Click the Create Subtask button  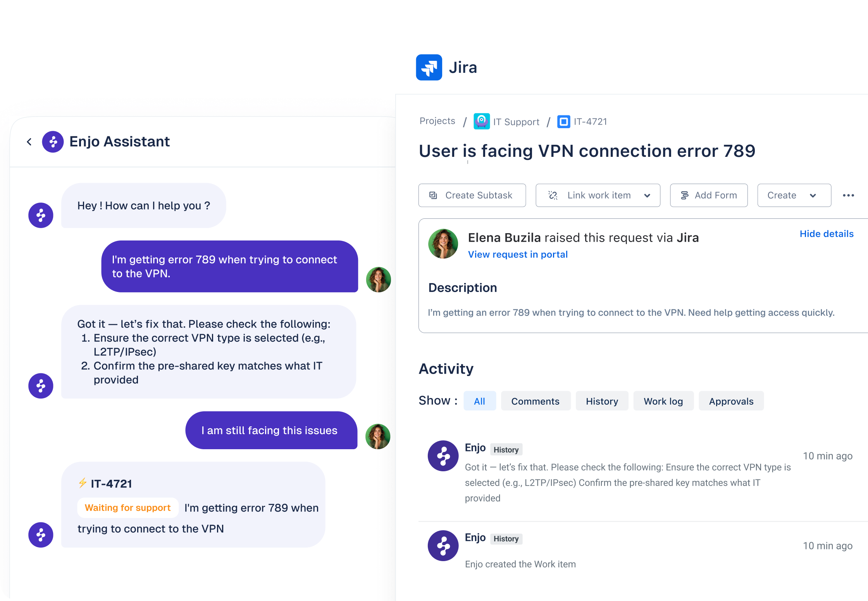click(472, 196)
